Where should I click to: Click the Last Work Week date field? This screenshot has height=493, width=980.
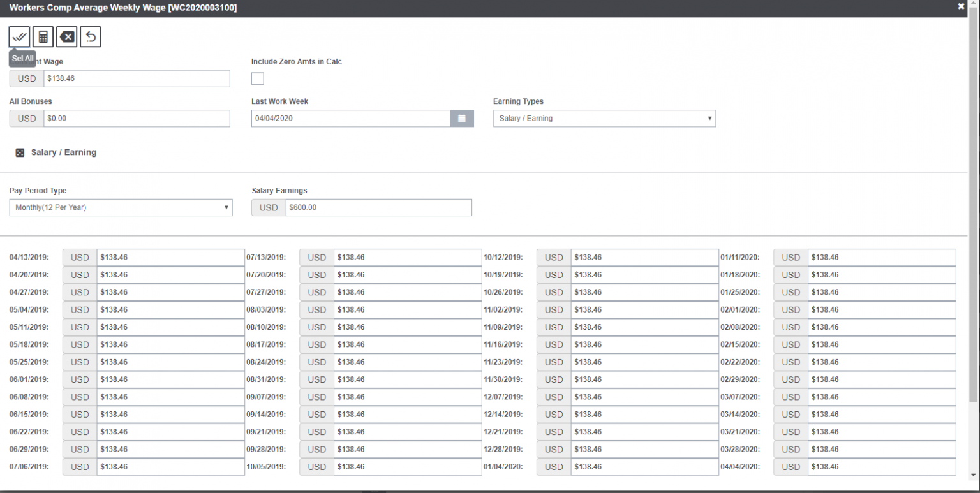point(351,118)
